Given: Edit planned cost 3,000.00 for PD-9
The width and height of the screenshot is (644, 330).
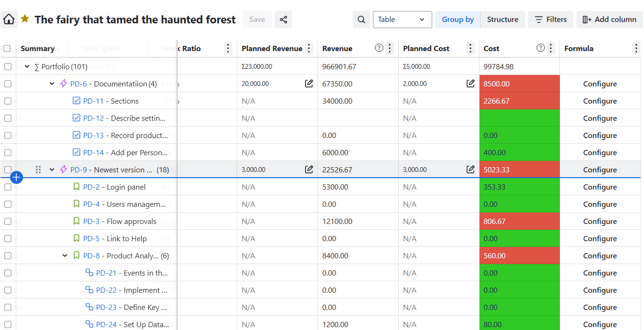Looking at the screenshot, I should pos(470,170).
